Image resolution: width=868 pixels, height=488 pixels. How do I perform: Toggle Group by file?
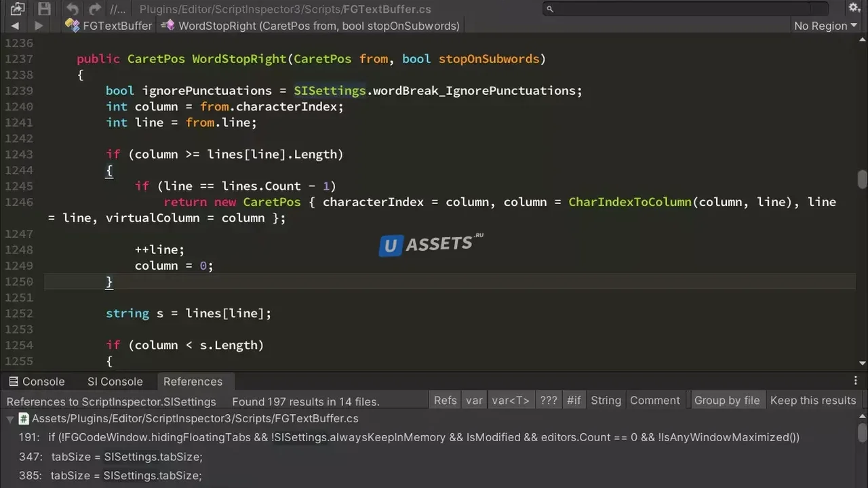pyautogui.click(x=727, y=401)
